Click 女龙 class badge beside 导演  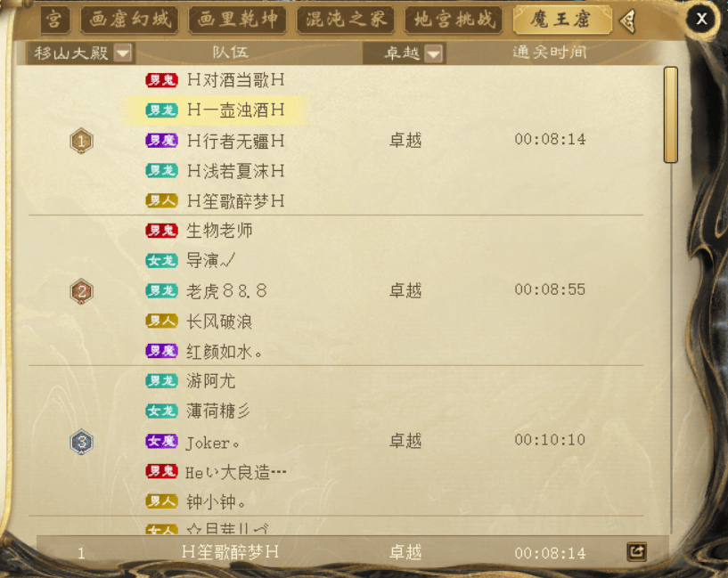[161, 261]
